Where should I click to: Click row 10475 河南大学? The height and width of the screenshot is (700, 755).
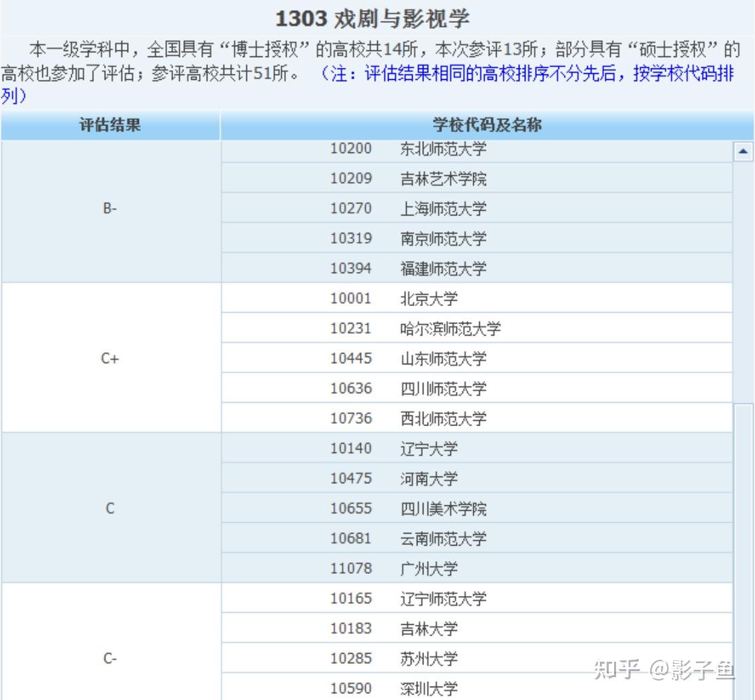(x=476, y=478)
